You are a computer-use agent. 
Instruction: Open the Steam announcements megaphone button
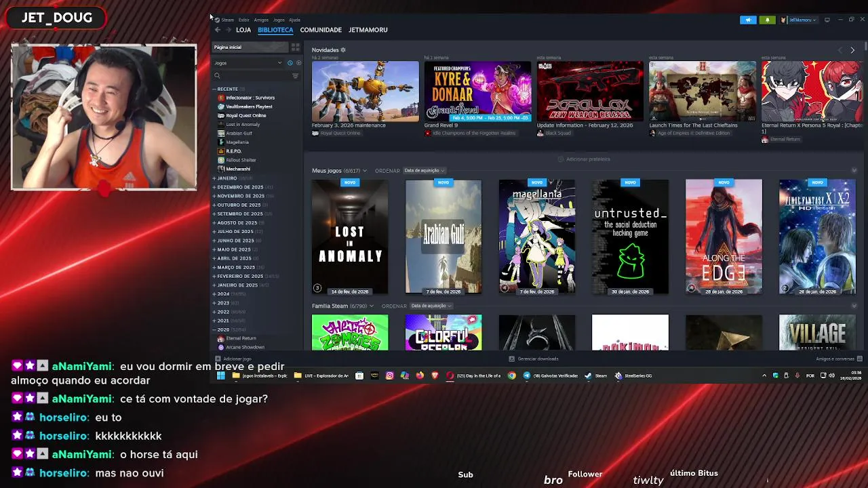748,20
